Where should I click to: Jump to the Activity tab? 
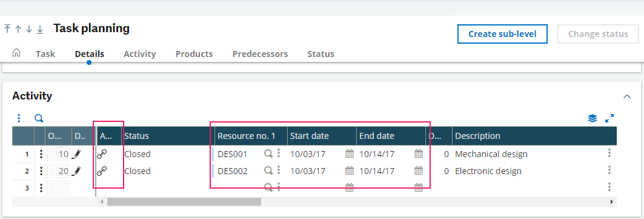pos(139,54)
